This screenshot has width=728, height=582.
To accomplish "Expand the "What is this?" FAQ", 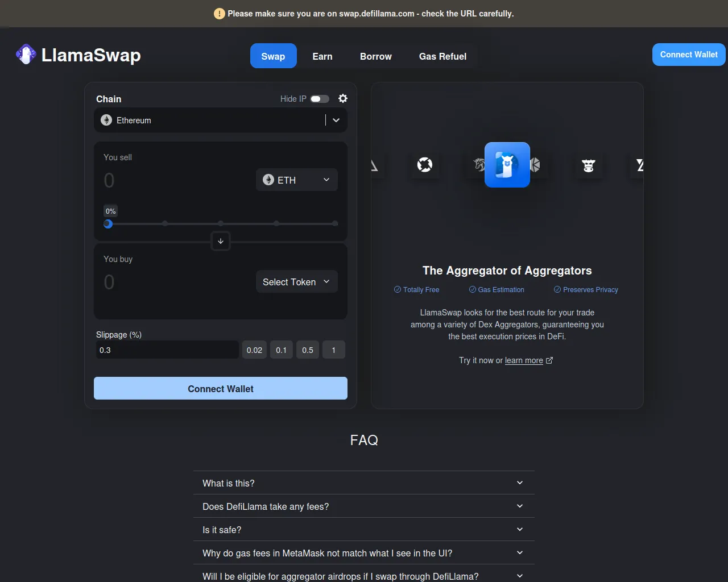I will pyautogui.click(x=364, y=483).
